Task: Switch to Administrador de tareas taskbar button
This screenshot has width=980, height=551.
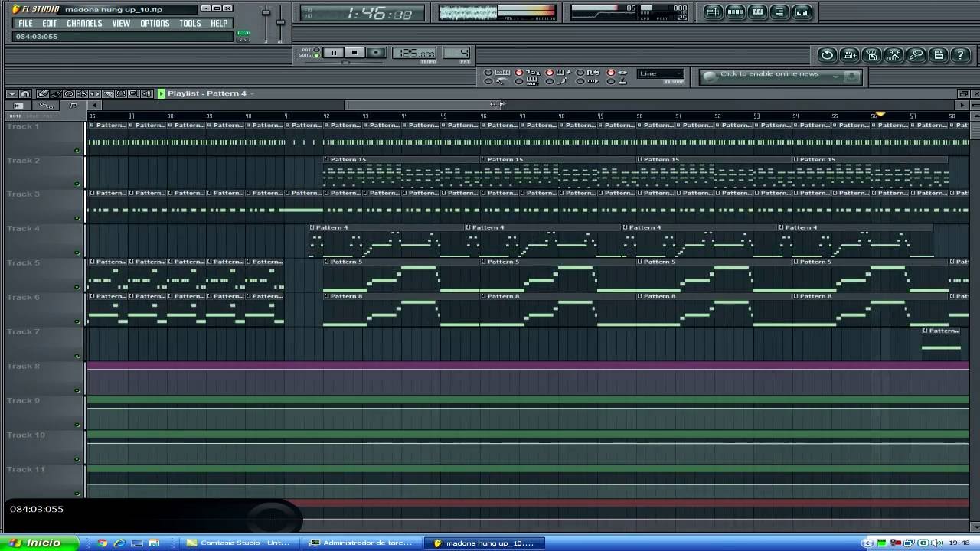Action: click(x=361, y=543)
